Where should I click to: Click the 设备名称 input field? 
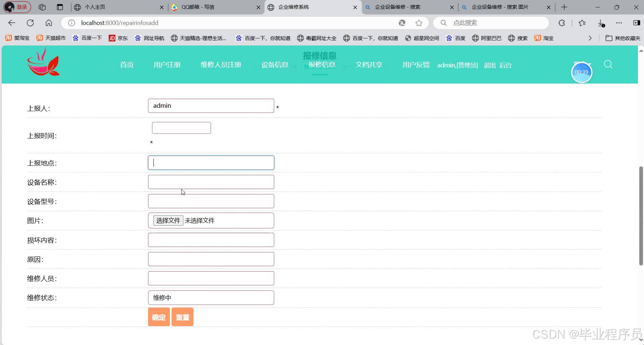pyautogui.click(x=211, y=182)
